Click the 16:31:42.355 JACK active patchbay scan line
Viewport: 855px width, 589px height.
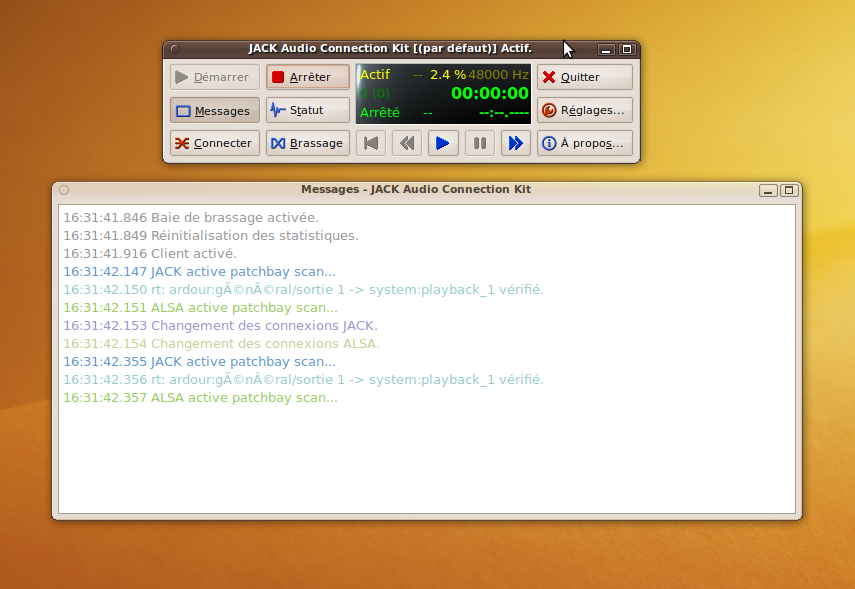tap(200, 362)
